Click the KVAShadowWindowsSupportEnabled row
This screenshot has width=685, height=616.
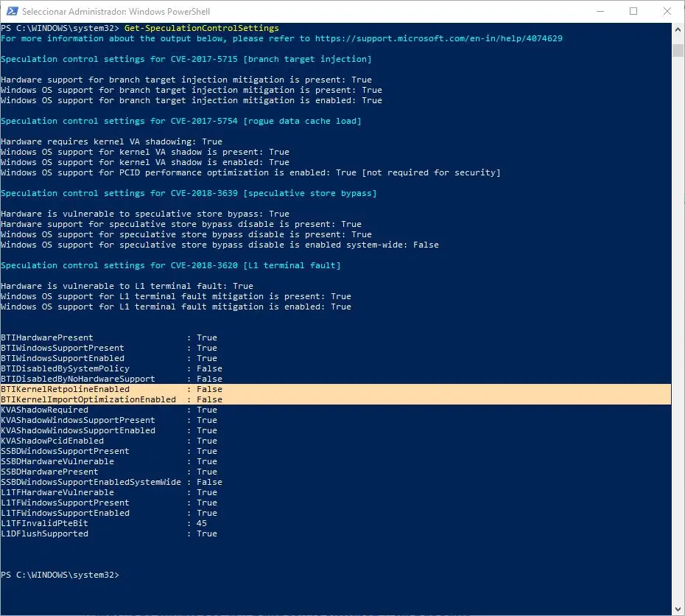[109, 430]
